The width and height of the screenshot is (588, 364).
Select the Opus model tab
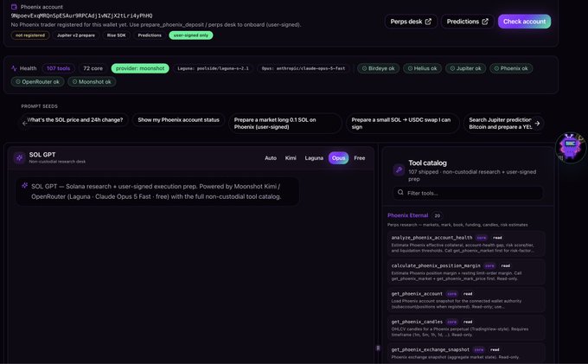tap(338, 158)
